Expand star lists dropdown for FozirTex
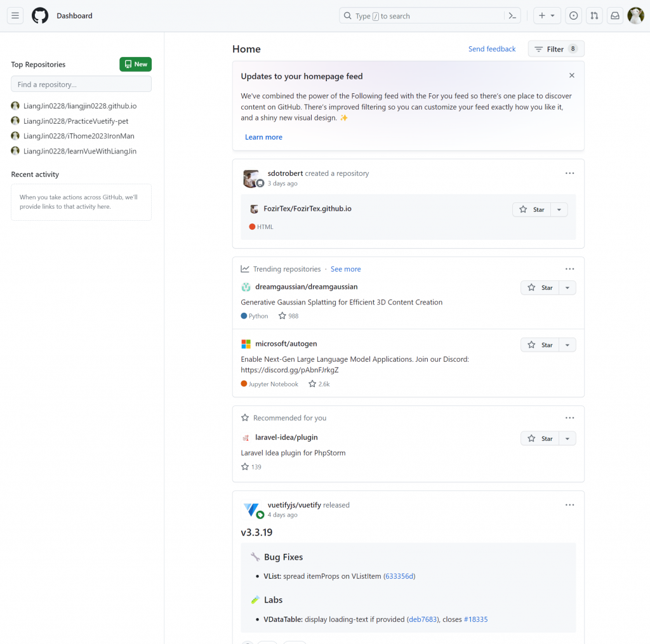The width and height of the screenshot is (650, 644). 559,209
